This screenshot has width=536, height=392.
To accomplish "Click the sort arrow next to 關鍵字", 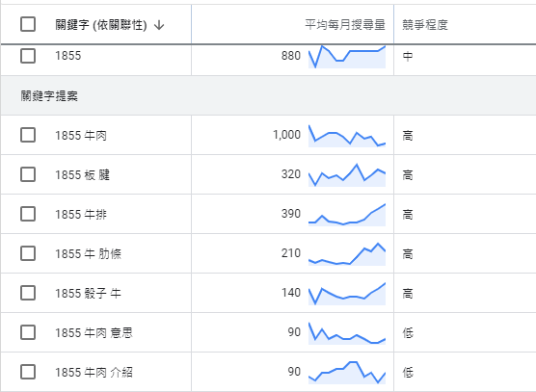I will (x=159, y=25).
